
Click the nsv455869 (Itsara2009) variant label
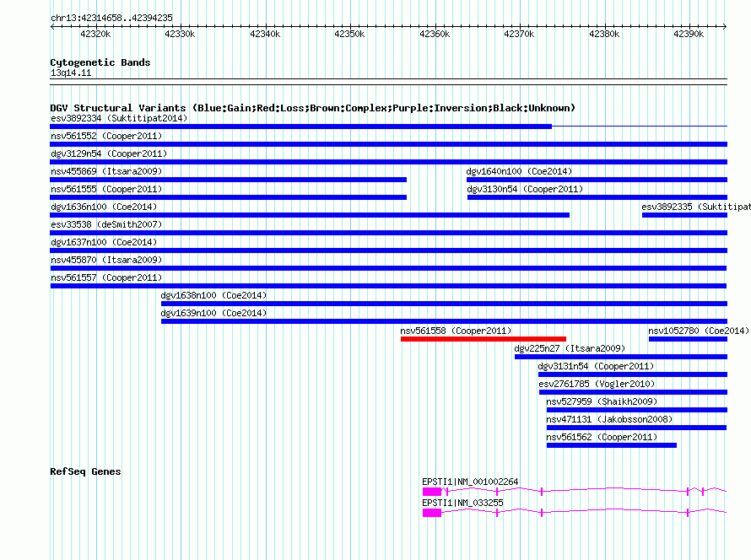tap(106, 171)
